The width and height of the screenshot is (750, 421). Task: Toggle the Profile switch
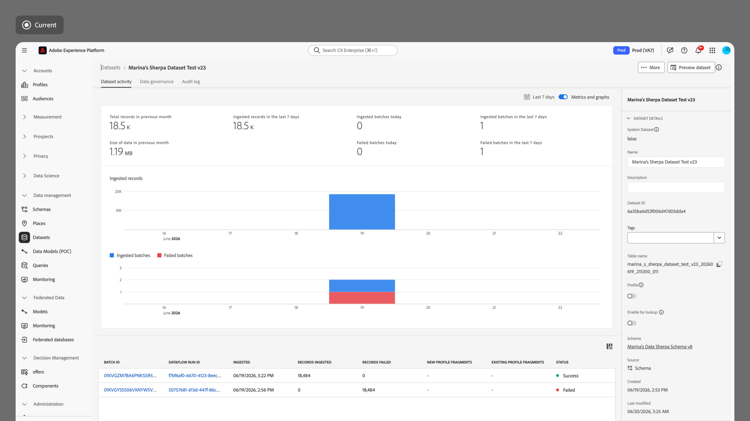(631, 296)
